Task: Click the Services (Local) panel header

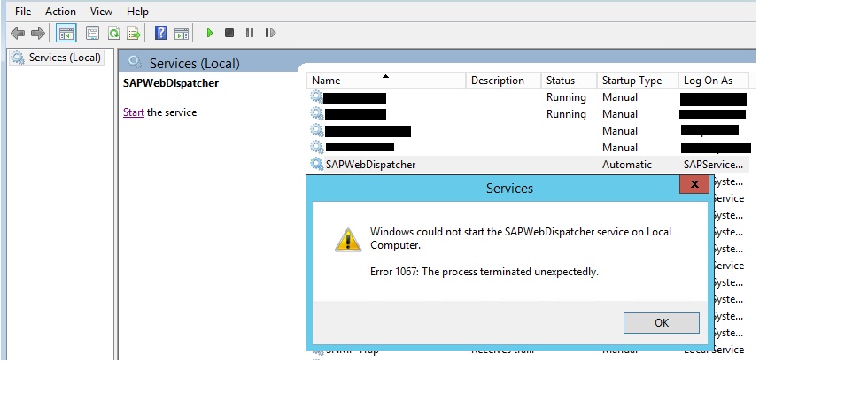Action: (194, 63)
